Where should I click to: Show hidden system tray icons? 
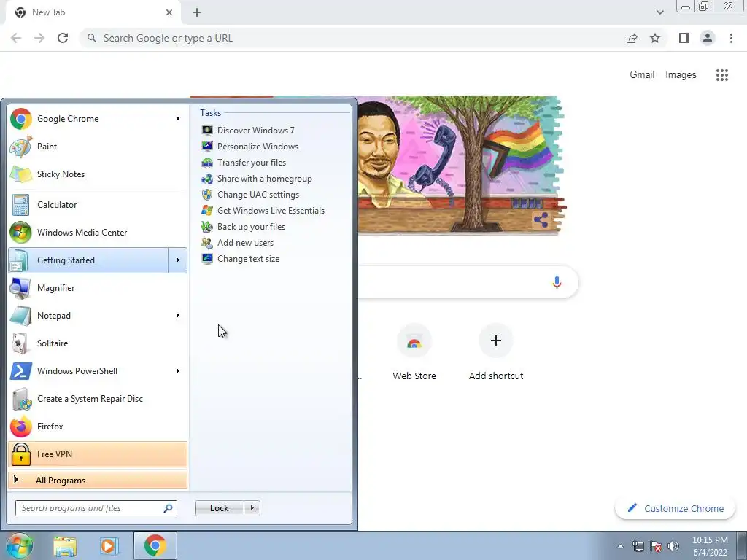(x=620, y=546)
